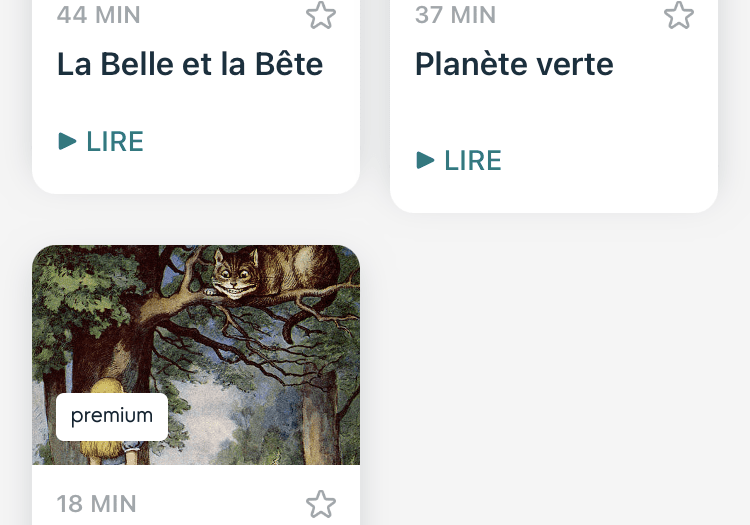Click the 44 MIN duration label
The width and height of the screenshot is (750, 525).
tap(98, 15)
